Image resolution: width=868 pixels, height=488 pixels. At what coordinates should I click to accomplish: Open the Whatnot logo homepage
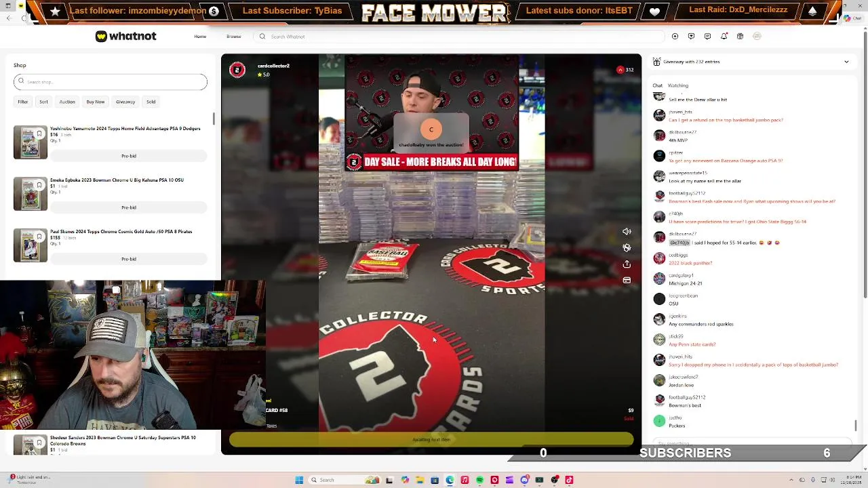click(125, 36)
